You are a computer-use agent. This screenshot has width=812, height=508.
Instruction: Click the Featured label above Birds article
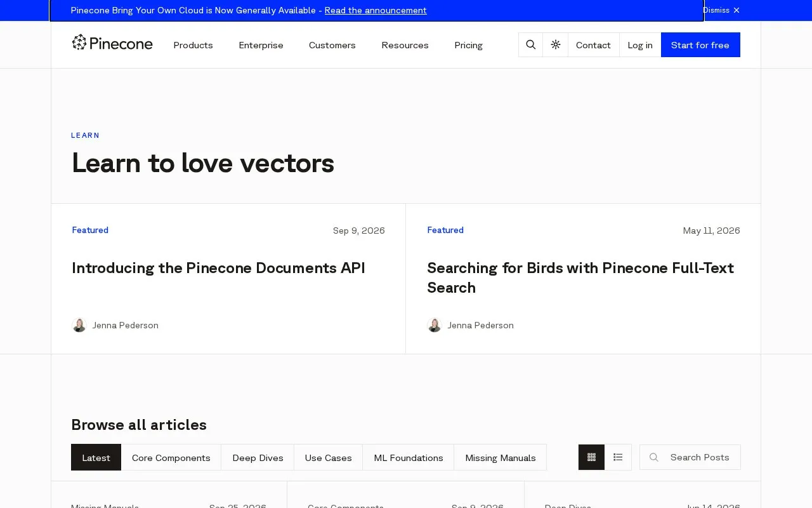pyautogui.click(x=445, y=230)
